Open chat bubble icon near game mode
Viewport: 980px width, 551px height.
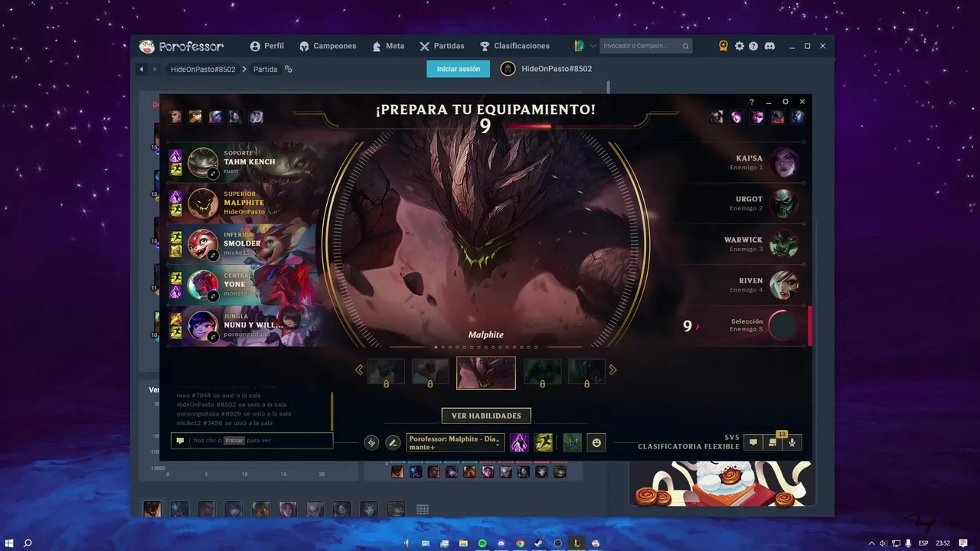(753, 442)
